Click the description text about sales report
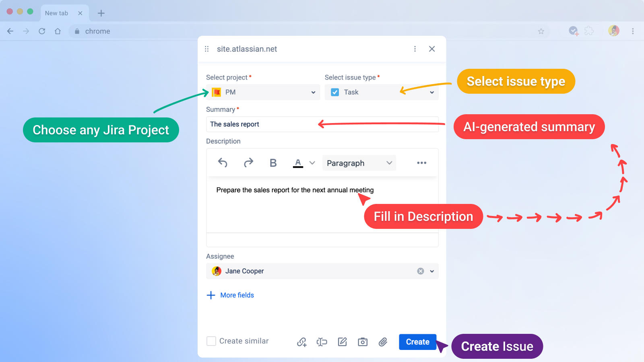 click(x=295, y=190)
